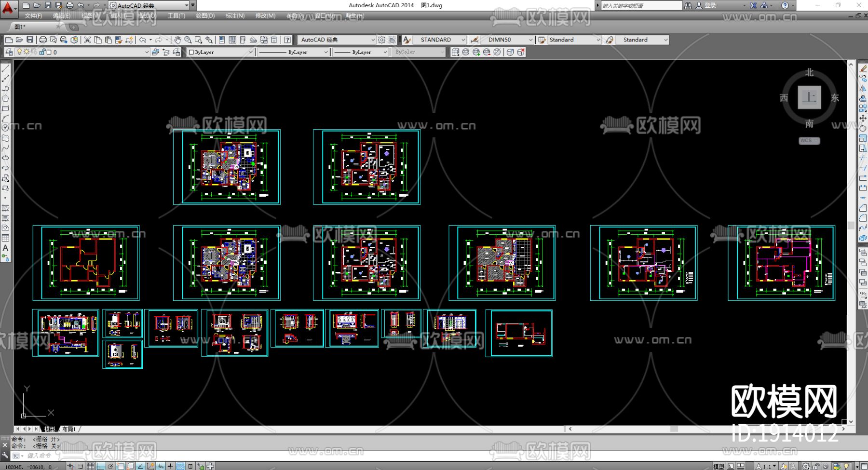Select the Table tool in draw toolbar
This screenshot has width=868, height=470.
tap(6, 238)
